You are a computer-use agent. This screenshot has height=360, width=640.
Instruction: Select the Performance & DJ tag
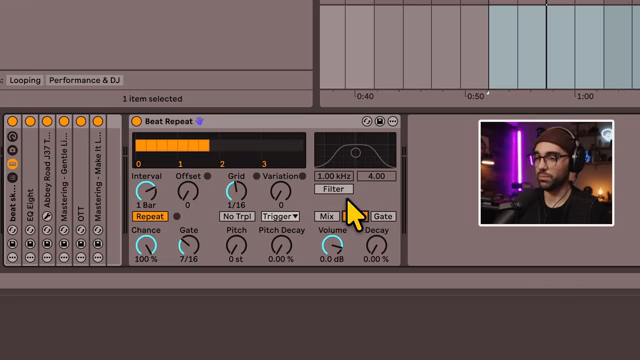tap(84, 80)
